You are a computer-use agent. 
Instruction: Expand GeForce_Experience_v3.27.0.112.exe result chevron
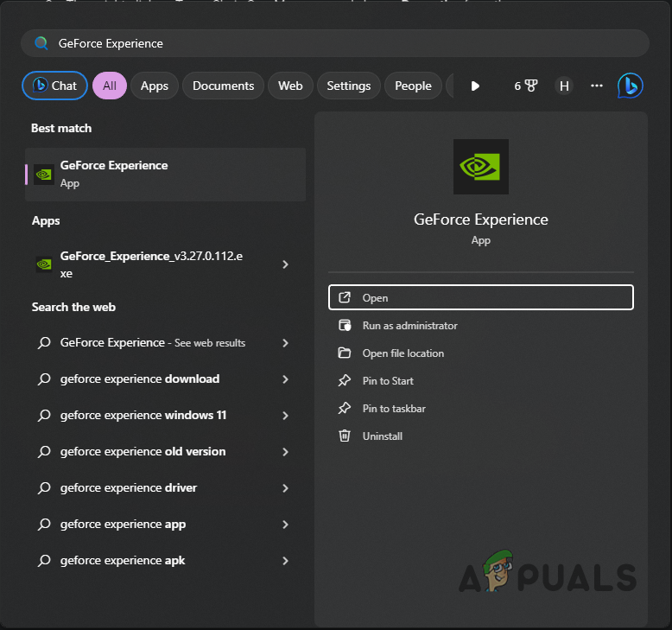click(285, 264)
